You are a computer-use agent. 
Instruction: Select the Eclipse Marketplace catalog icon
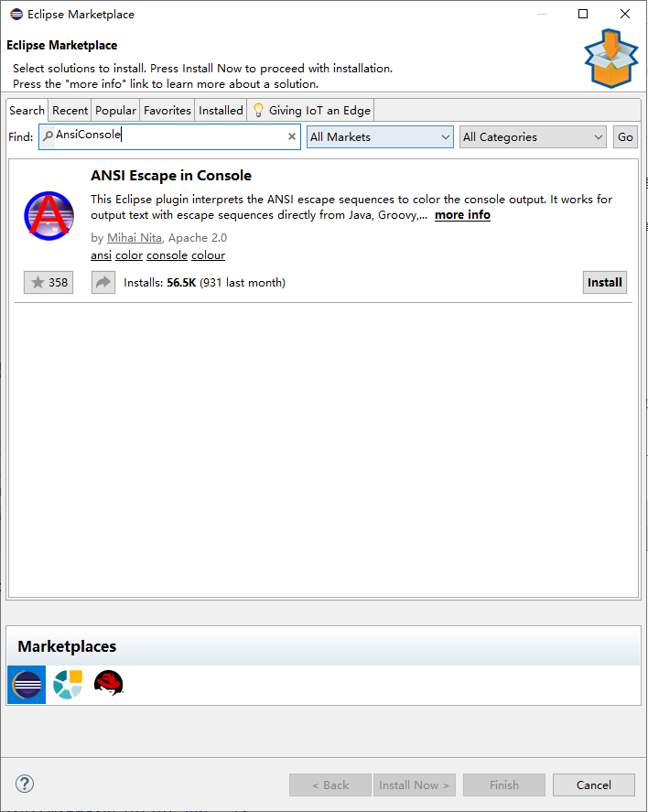(x=27, y=685)
